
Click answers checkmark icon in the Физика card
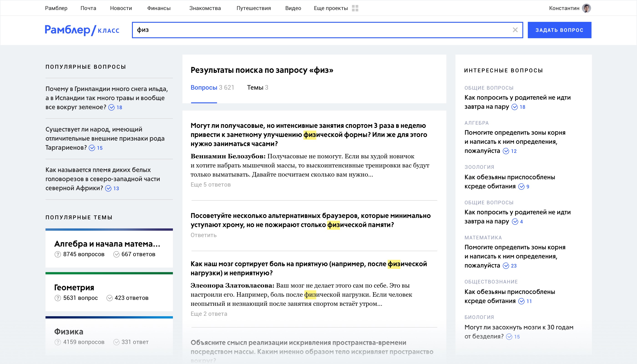[116, 342]
